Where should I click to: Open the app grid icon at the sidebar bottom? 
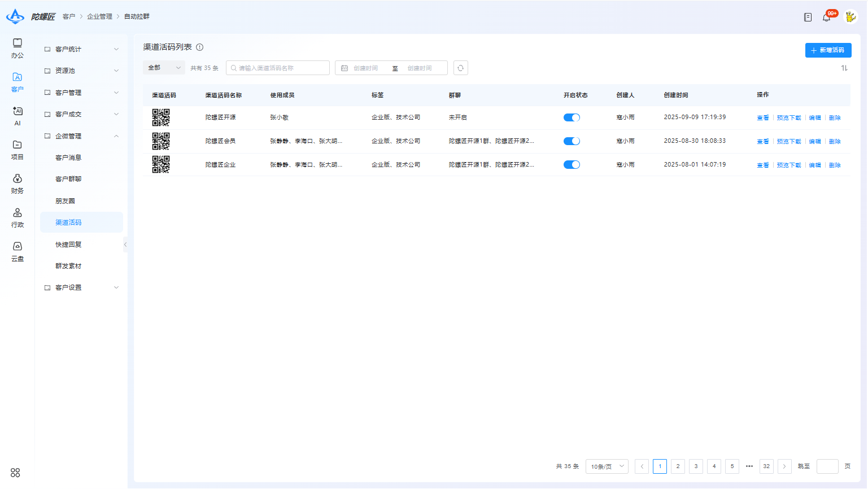click(x=15, y=473)
